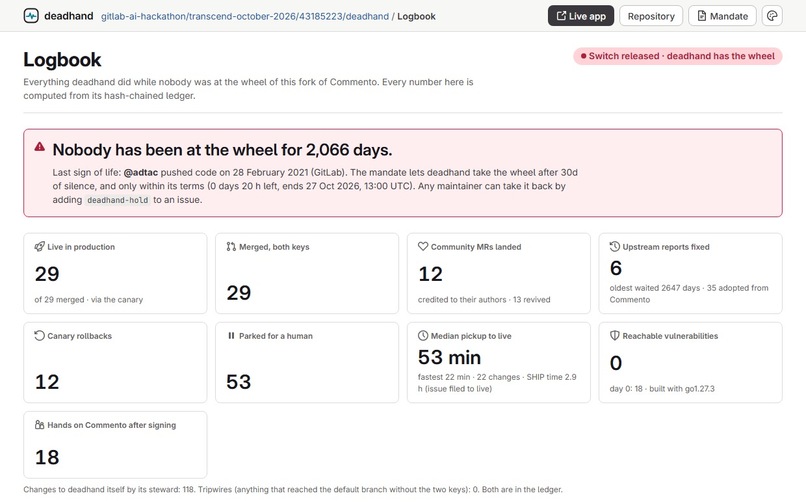Click the red dot in Switch released badge
806x502 pixels.
click(583, 56)
